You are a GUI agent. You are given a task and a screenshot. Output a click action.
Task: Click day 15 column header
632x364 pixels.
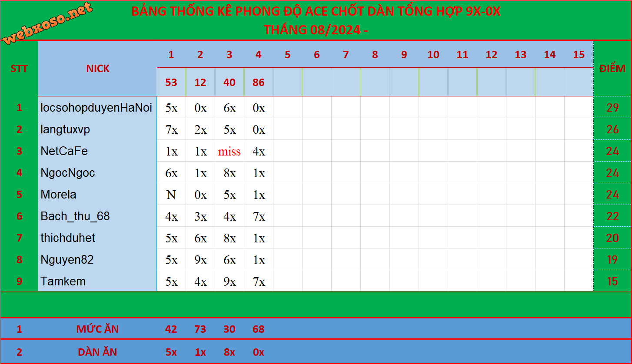pos(579,54)
